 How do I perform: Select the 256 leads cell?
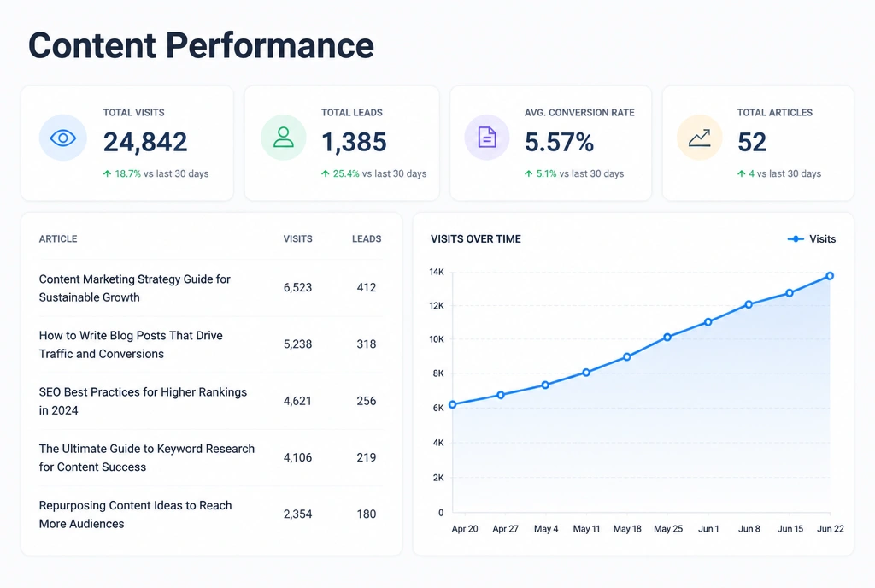pos(367,401)
